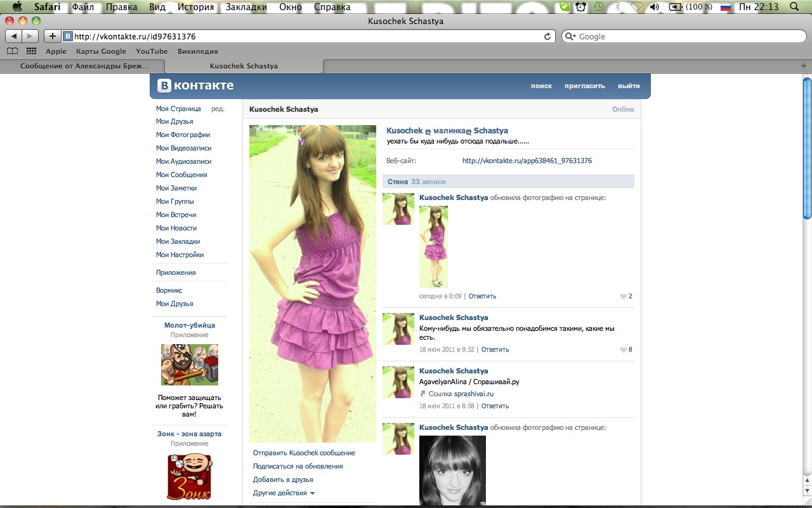Click Добавить в друзья link
Screen dimensions: 812x508
point(283,479)
